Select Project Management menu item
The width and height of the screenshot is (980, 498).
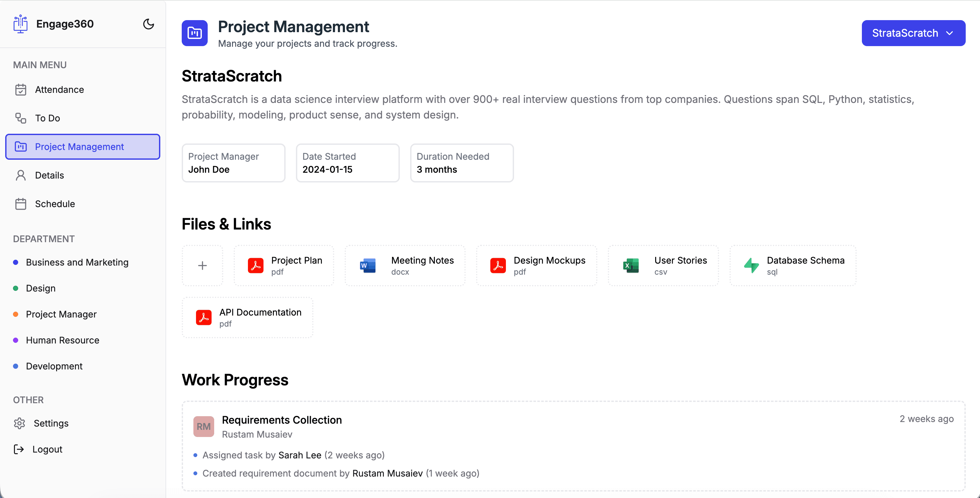[x=82, y=147]
